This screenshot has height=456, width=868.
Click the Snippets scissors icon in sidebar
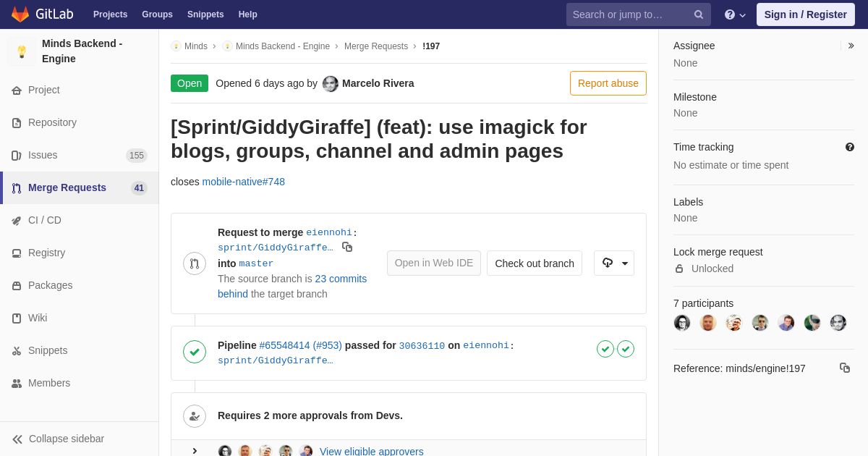(x=17, y=351)
